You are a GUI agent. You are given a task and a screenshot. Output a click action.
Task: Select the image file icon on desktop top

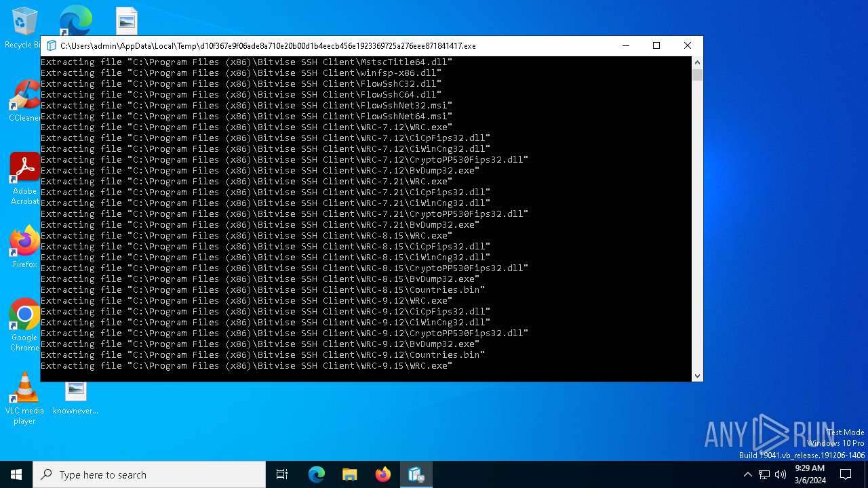(x=126, y=21)
